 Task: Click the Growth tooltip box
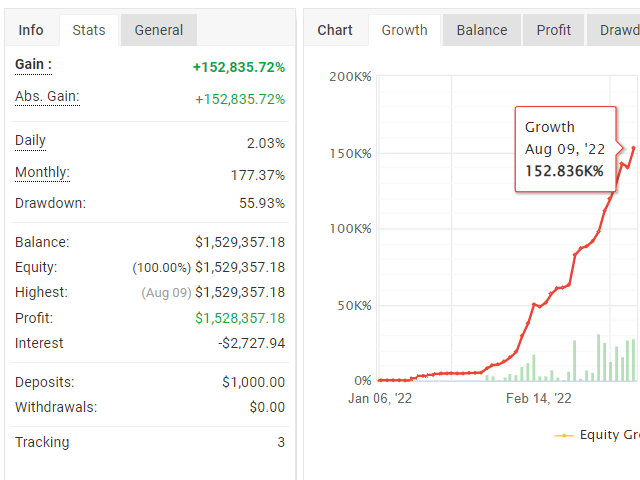coord(565,148)
